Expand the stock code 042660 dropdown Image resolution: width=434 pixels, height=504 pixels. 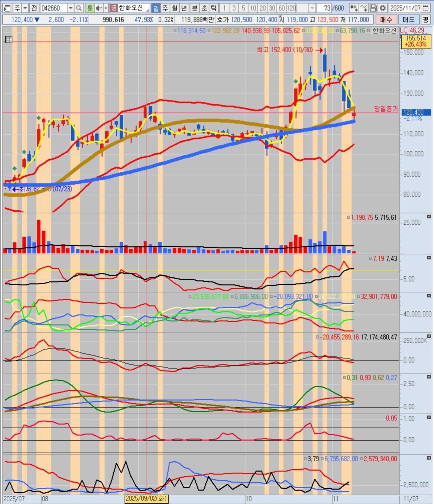(x=70, y=8)
